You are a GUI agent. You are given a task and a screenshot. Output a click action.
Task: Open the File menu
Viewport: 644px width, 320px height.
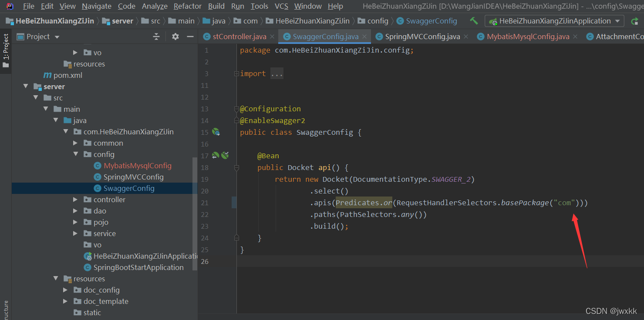(28, 6)
